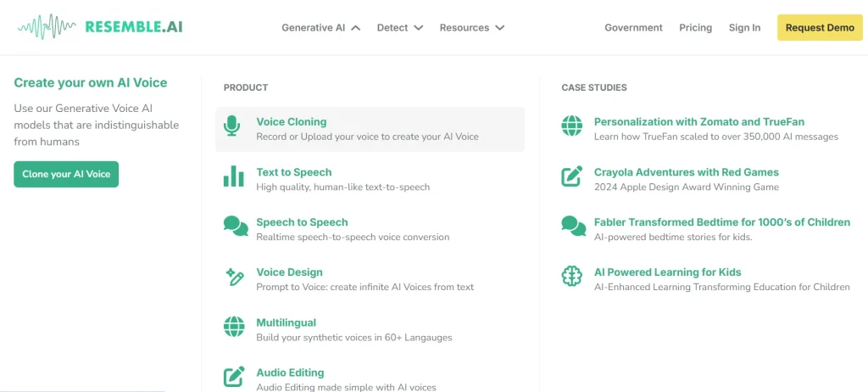Click the Clone your AI Voice button

[x=66, y=174]
